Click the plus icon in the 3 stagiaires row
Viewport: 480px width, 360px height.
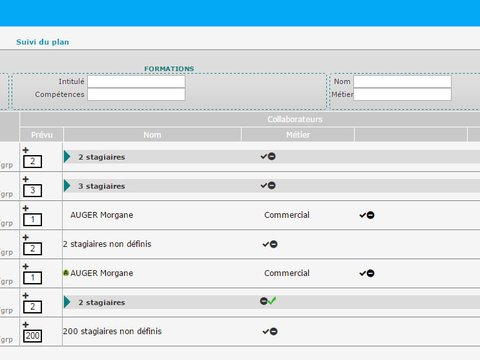click(26, 179)
